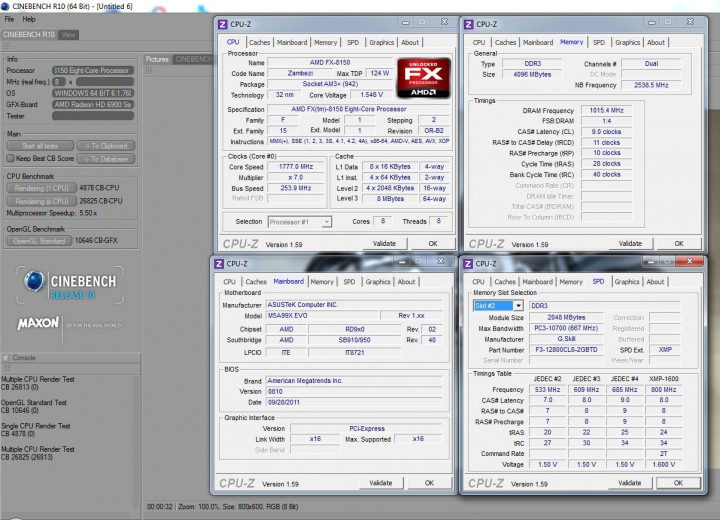The height and width of the screenshot is (520, 720).
Task: Click the Max Bandwidth PC3-10700 value
Action: [566, 328]
